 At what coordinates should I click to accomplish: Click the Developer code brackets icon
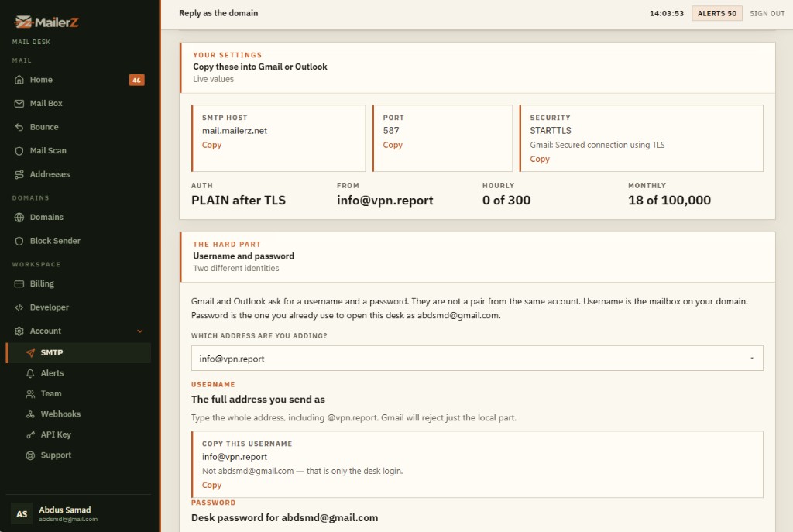[x=19, y=307]
